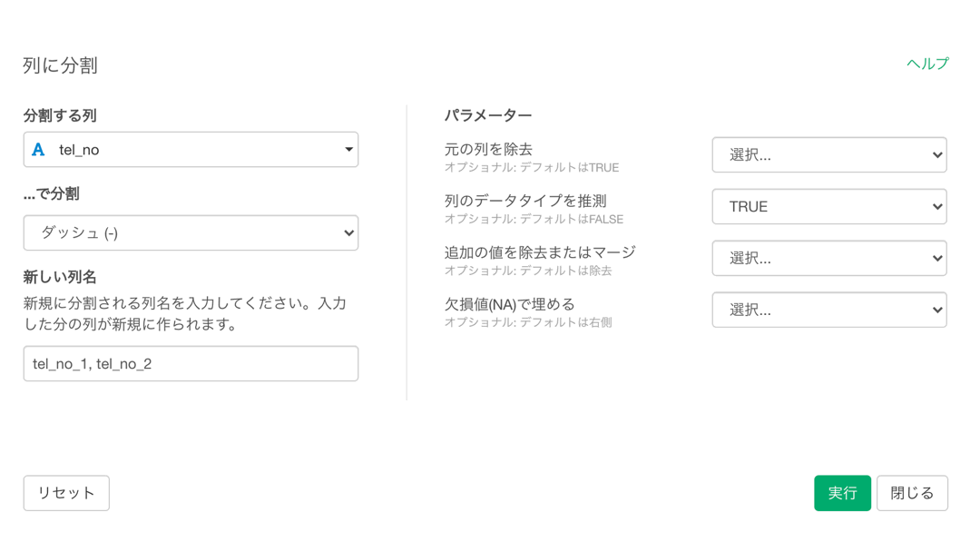Open the 元の列を除去 selection dropdown
The height and width of the screenshot is (552, 980).
pyautogui.click(x=829, y=155)
